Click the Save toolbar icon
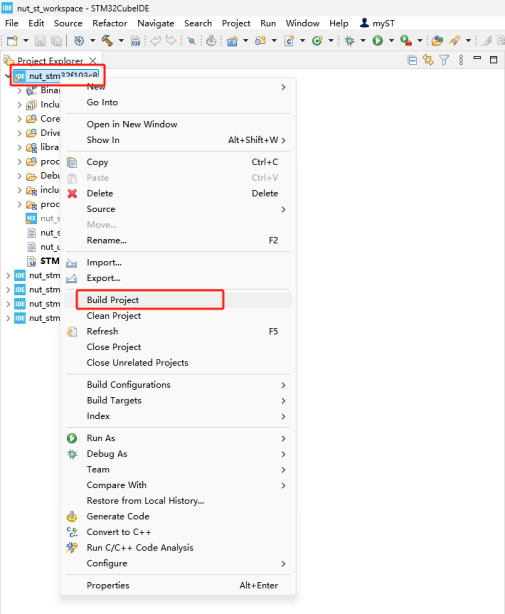This screenshot has height=614, width=505. 40,41
